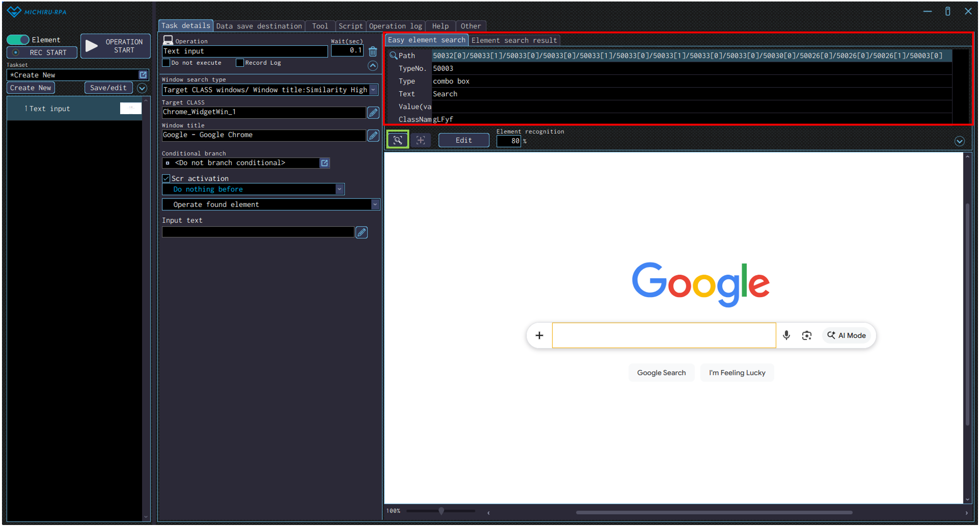Switch to the Element search result tab
This screenshot has height=528, width=980.
[514, 40]
